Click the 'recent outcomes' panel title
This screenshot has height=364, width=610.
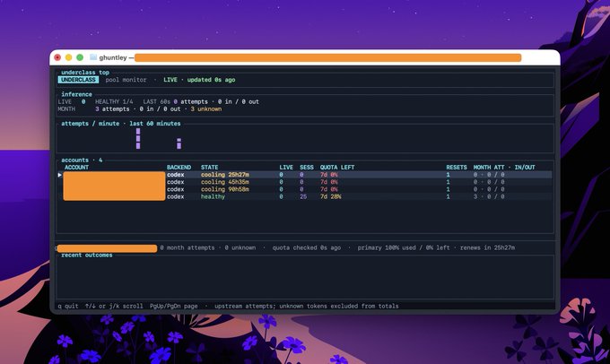click(x=87, y=256)
